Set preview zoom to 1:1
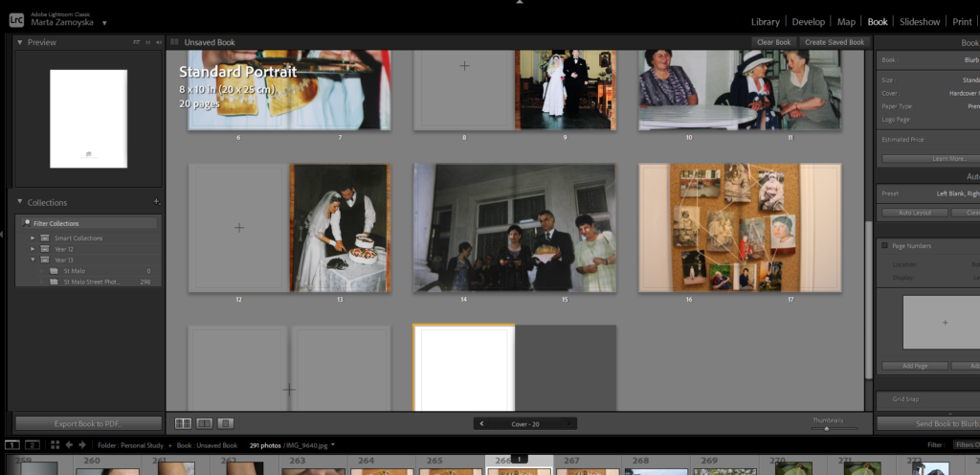The height and width of the screenshot is (475, 980). tap(148, 42)
